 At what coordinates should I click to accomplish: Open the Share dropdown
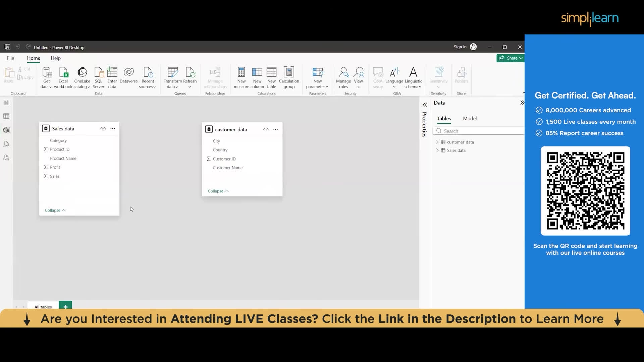[x=510, y=58]
